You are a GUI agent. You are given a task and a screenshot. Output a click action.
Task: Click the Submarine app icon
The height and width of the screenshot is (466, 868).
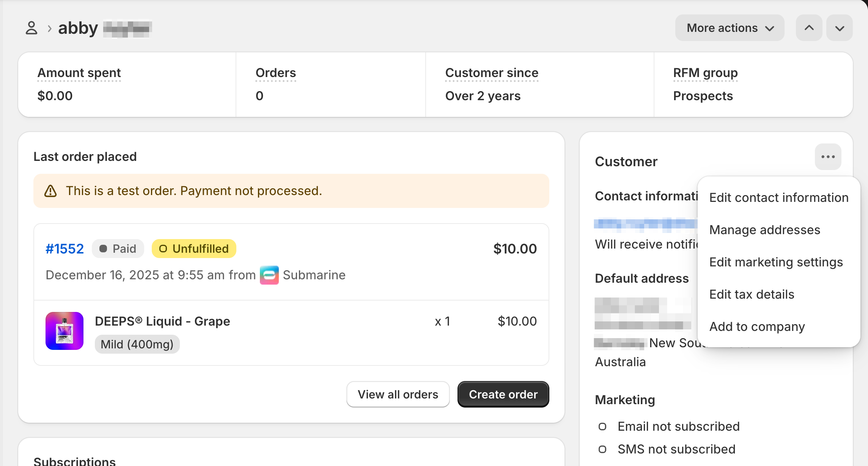(x=269, y=275)
